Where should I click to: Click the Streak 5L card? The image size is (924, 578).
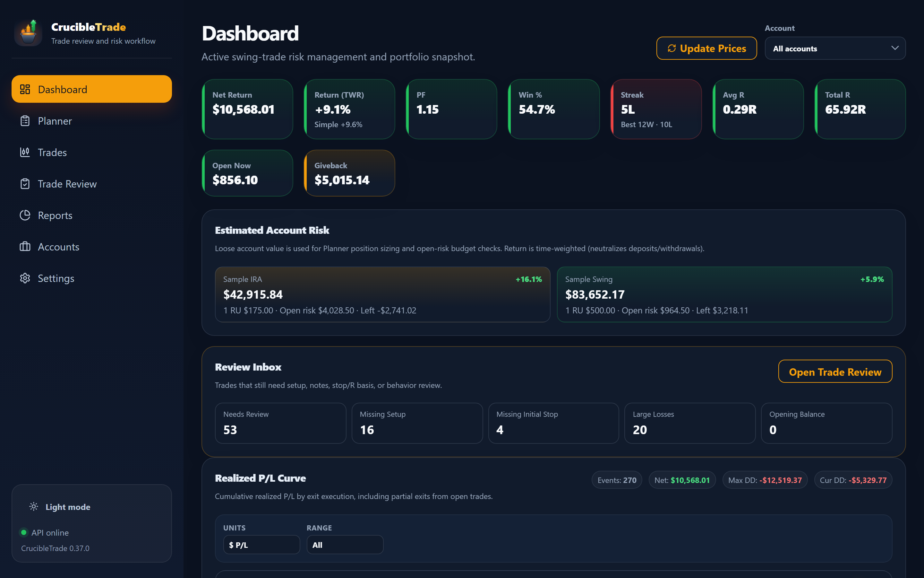(x=655, y=109)
